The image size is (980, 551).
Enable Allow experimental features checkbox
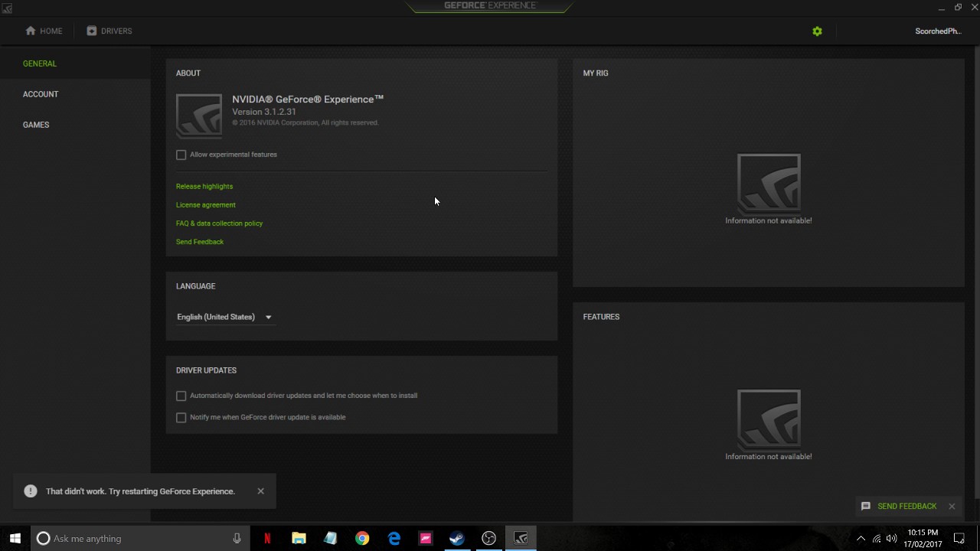(181, 155)
